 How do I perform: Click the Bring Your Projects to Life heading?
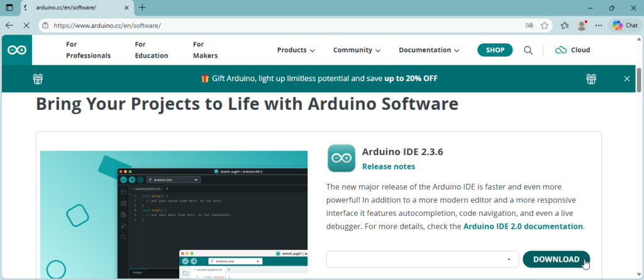247,104
